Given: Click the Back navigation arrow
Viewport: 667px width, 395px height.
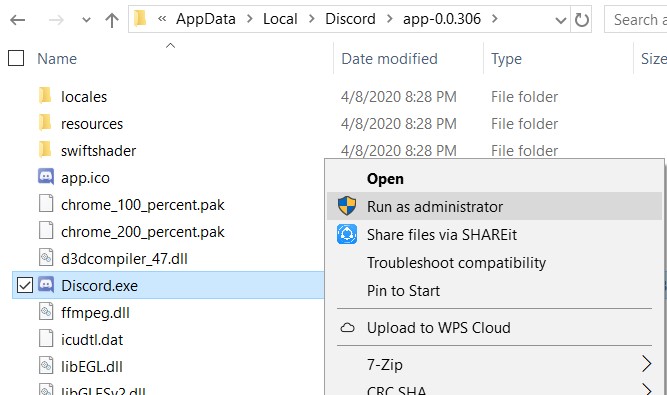Looking at the screenshot, I should click(x=17, y=20).
